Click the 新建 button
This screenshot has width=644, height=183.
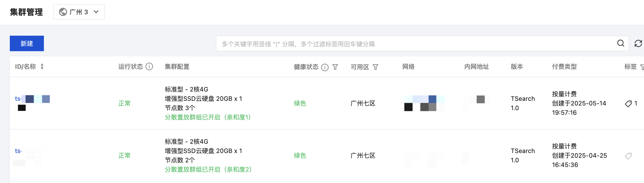[27, 43]
